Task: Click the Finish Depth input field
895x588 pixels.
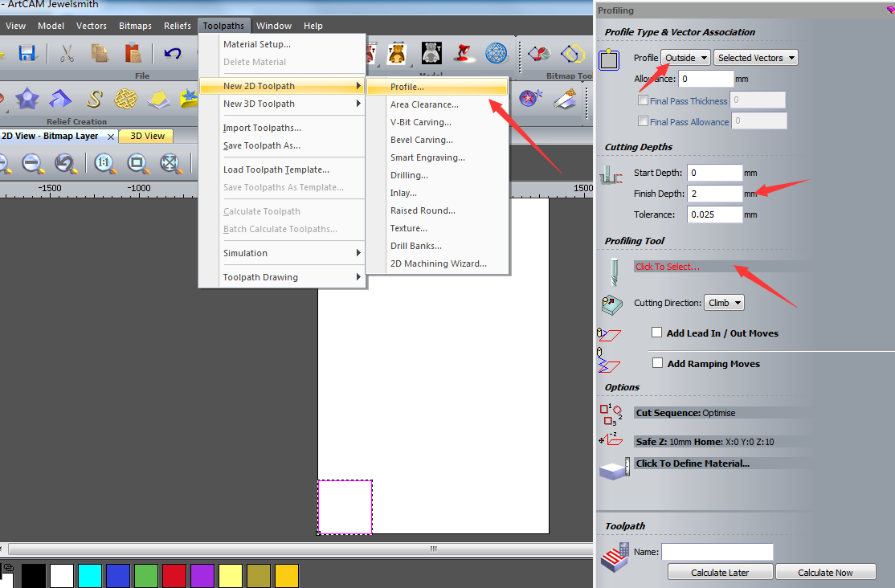Action: tap(714, 194)
